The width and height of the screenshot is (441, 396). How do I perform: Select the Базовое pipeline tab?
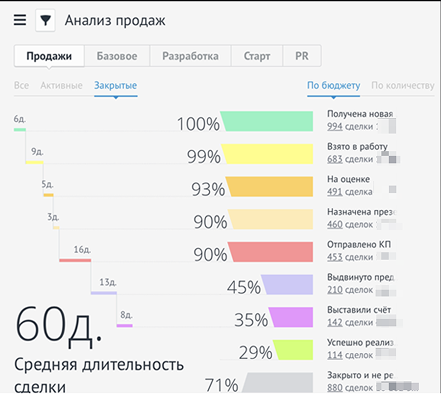117,56
